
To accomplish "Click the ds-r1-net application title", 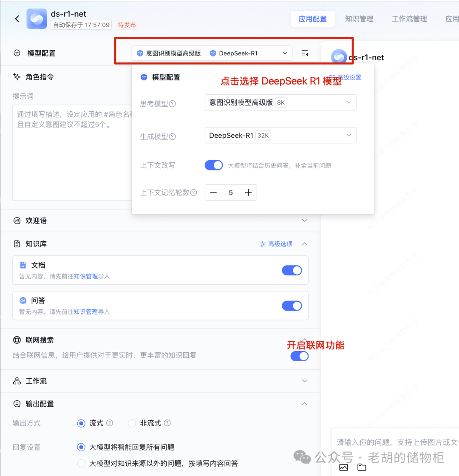I will click(x=68, y=14).
